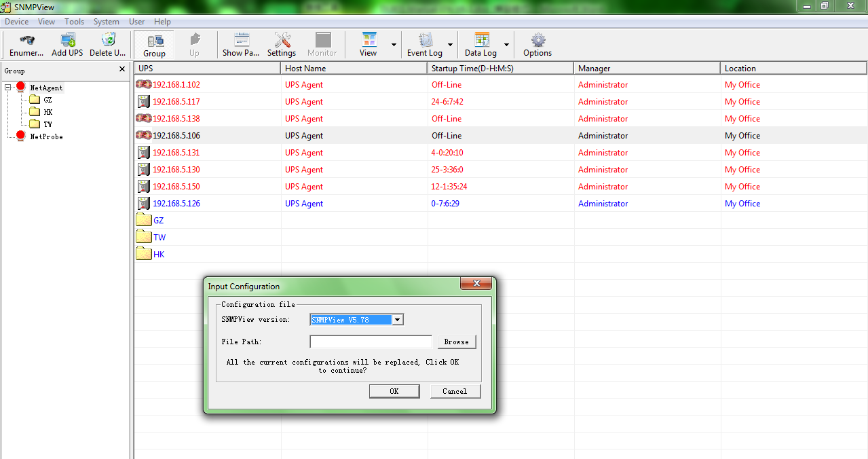Click the Delete UPS recycle icon

(x=108, y=40)
